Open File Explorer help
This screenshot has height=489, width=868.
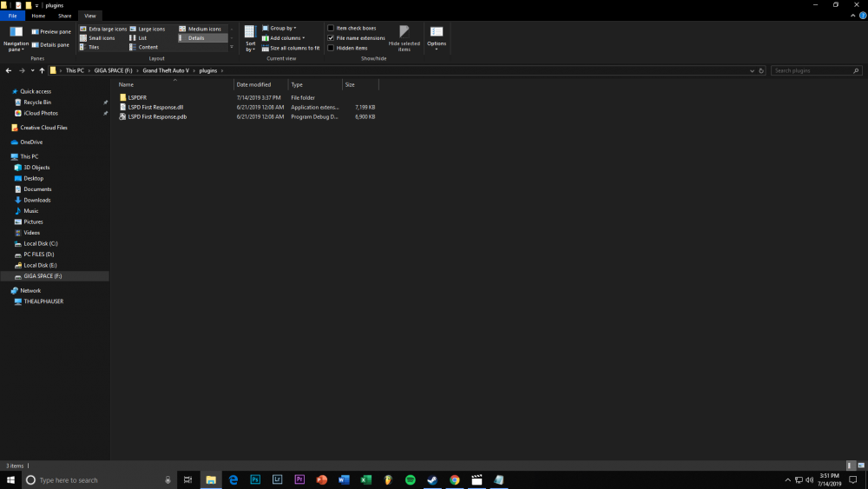(863, 16)
